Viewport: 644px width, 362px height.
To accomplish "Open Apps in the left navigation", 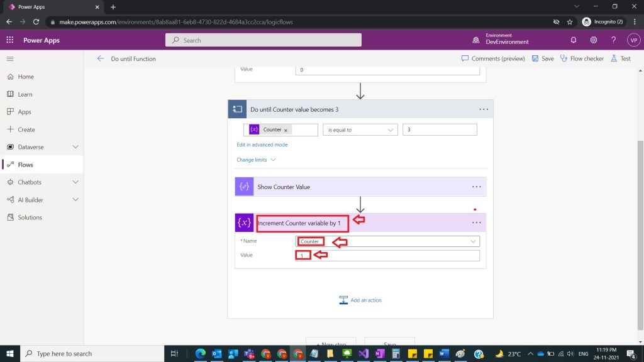I will coord(25,112).
